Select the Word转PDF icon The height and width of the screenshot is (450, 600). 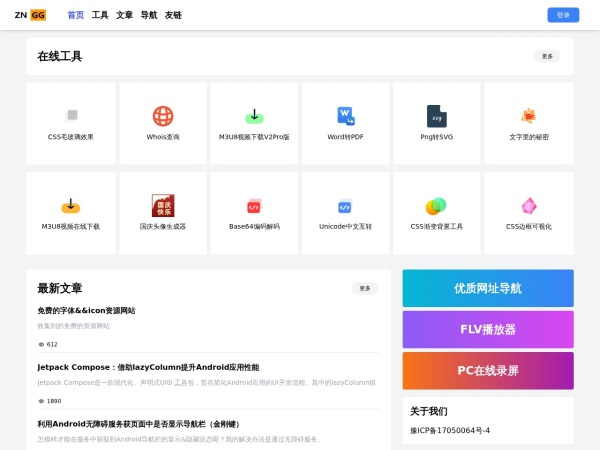345,116
